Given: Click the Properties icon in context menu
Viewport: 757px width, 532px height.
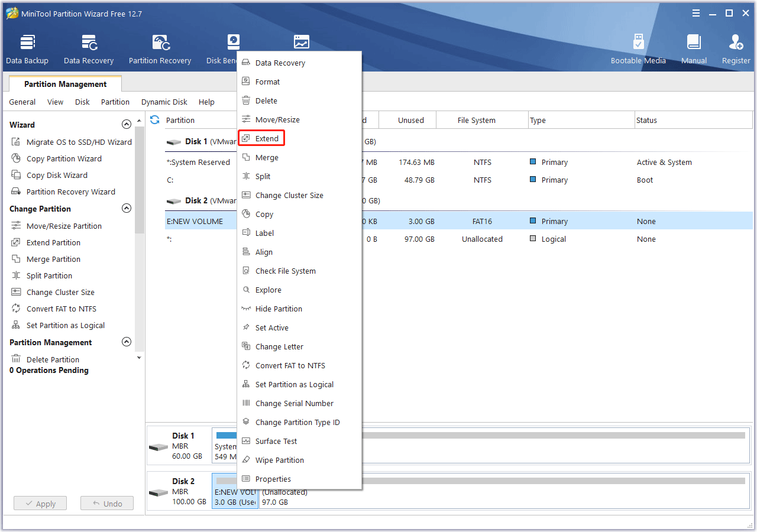Looking at the screenshot, I should click(246, 479).
